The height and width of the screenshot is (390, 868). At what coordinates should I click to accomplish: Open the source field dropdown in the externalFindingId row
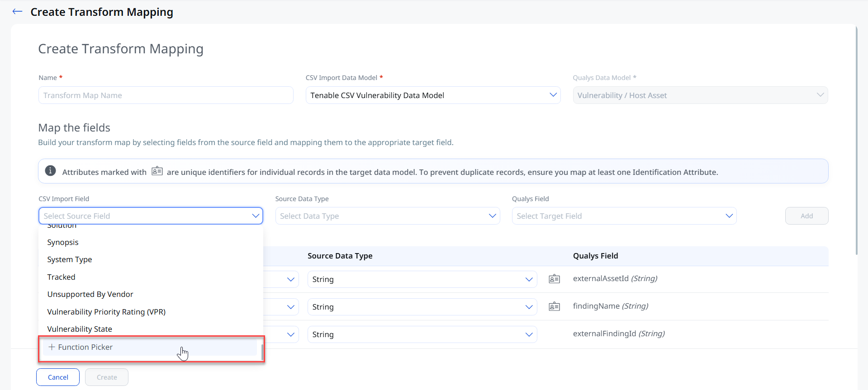coord(290,334)
